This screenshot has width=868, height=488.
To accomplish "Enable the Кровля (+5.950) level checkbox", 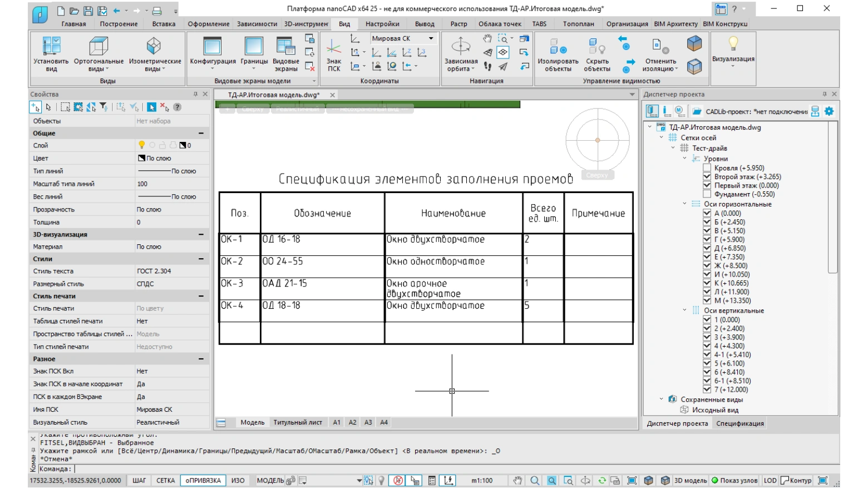I will pos(707,168).
